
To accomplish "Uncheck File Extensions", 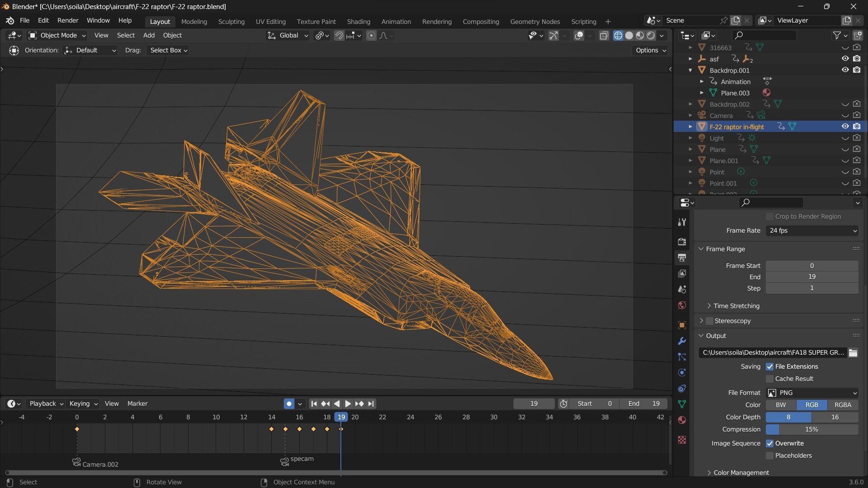I will coord(769,366).
